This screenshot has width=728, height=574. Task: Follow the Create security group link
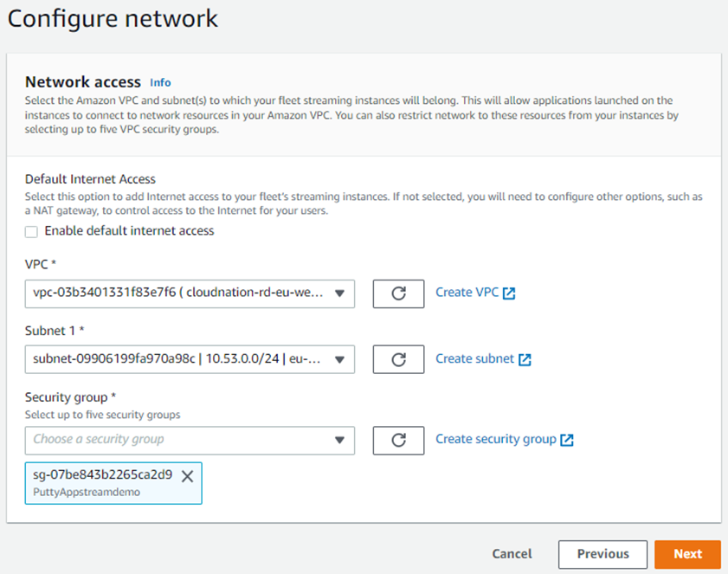tap(495, 439)
